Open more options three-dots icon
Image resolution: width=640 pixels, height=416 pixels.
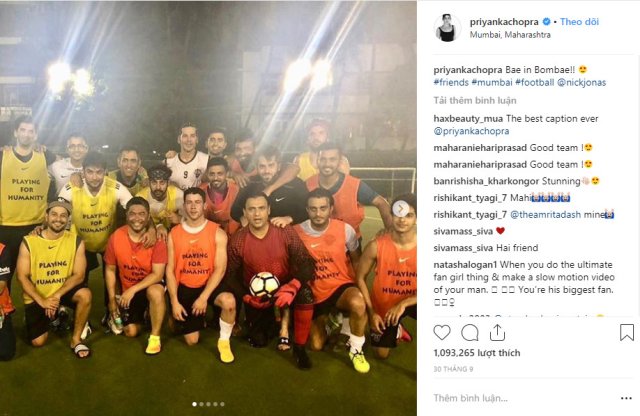point(626,398)
